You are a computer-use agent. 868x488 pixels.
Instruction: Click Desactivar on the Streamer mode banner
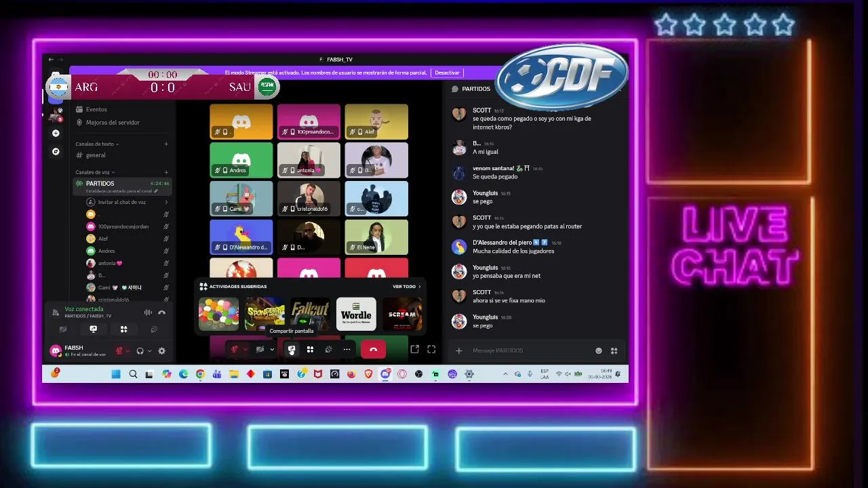tap(447, 73)
